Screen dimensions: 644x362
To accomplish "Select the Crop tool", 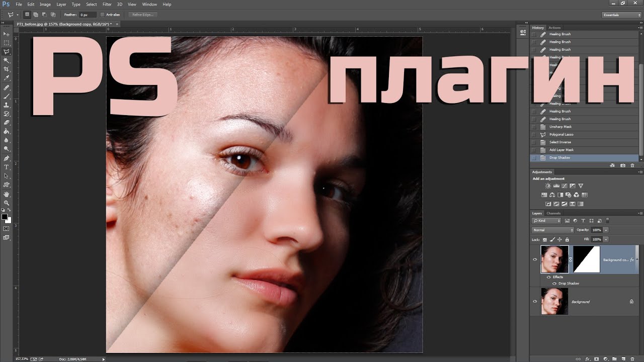I will click(7, 69).
